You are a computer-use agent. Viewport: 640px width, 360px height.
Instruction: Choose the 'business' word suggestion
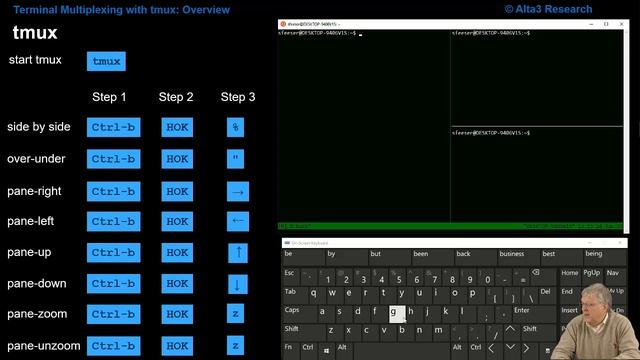[518, 257]
